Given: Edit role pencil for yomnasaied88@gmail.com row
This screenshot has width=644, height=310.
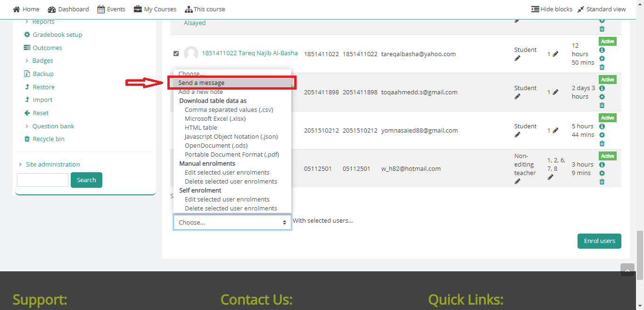Looking at the screenshot, I should click(518, 134).
